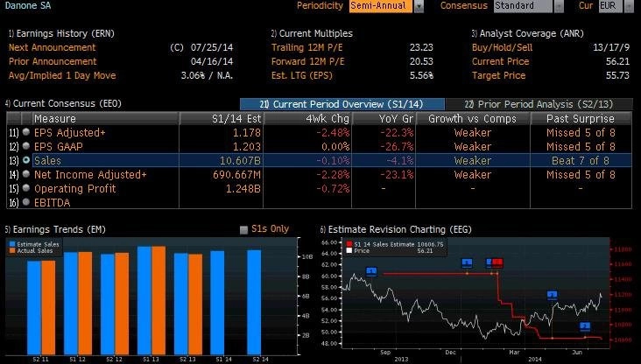The height and width of the screenshot is (364, 641).
Task: Click the S2 14 blue estimate bar
Action: click(x=254, y=302)
